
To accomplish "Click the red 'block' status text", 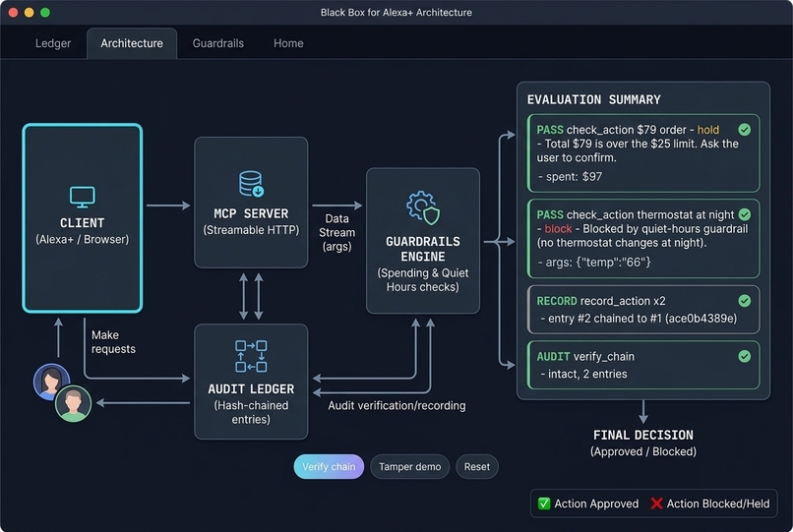I will (558, 229).
